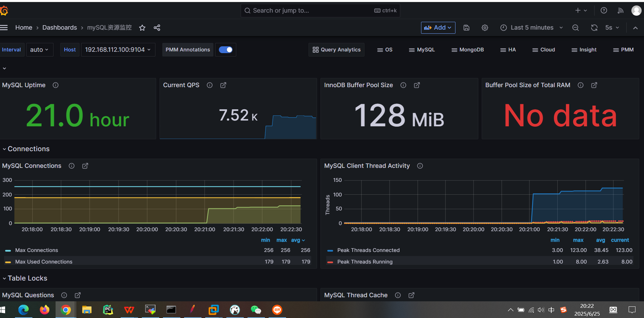Open PyCharm from the taskbar
Screen dimensions: 644x318
tap(108, 310)
